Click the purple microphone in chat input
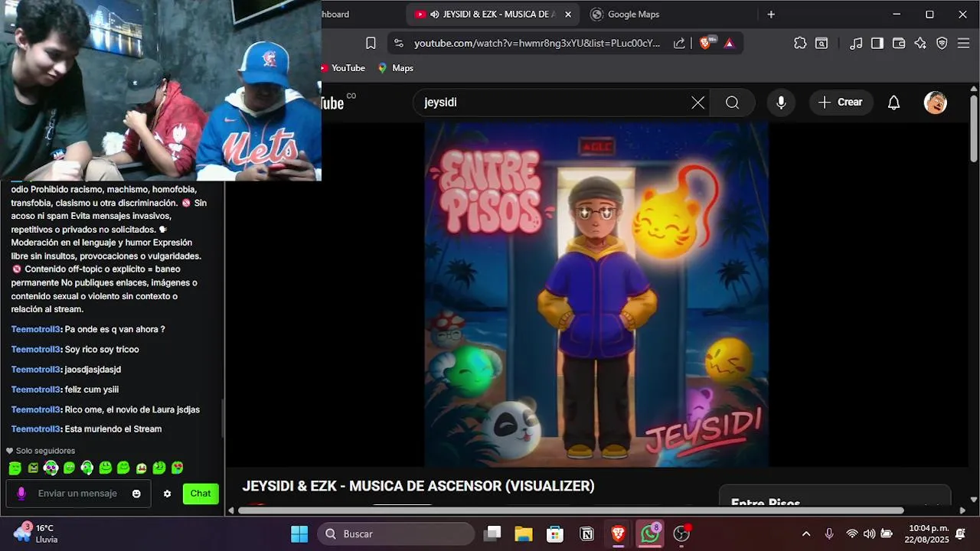 pyautogui.click(x=21, y=494)
